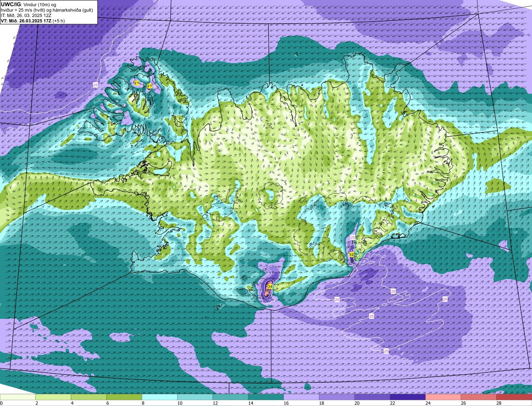Select the 8–10 m/s light cyan legend swatch
The height and width of the screenshot is (406, 532).
[x=160, y=397]
